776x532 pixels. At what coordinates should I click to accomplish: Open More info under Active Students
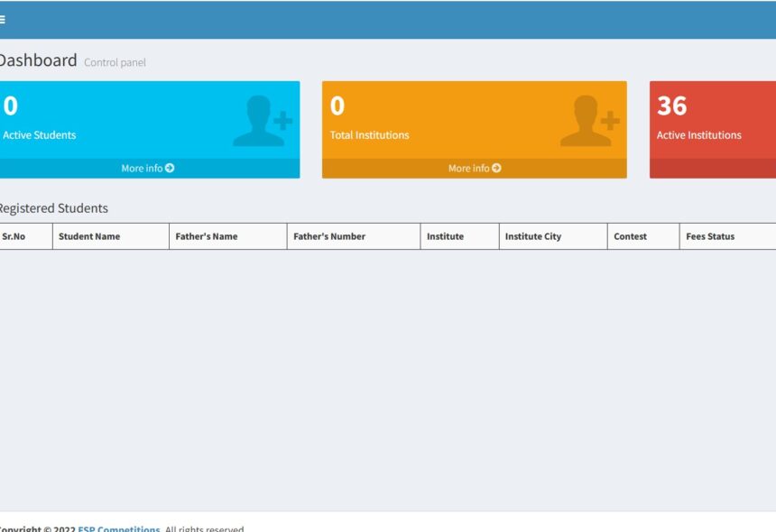(x=147, y=168)
